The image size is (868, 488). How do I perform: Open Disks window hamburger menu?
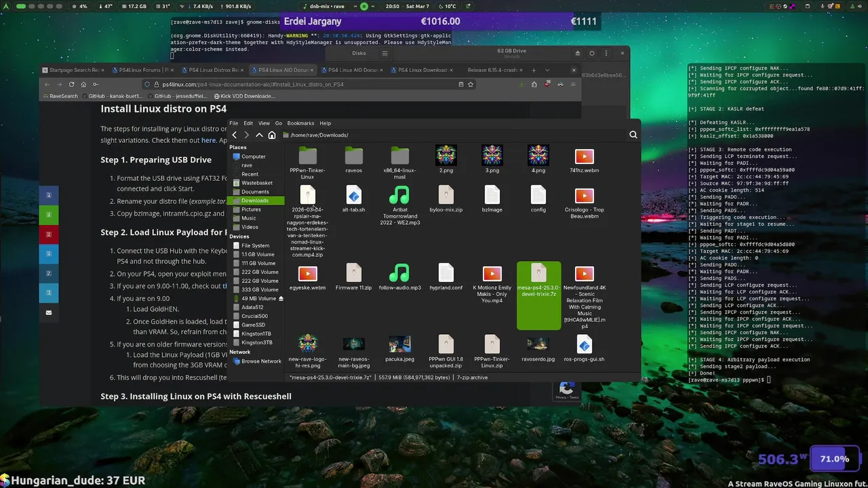(x=384, y=53)
